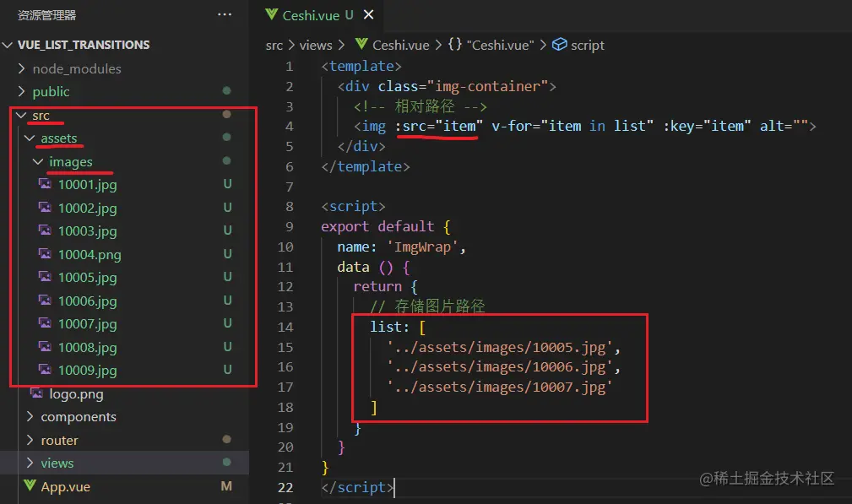The height and width of the screenshot is (504, 852).
Task: Click path string ending 10007.jpg in code
Action: [499, 387]
